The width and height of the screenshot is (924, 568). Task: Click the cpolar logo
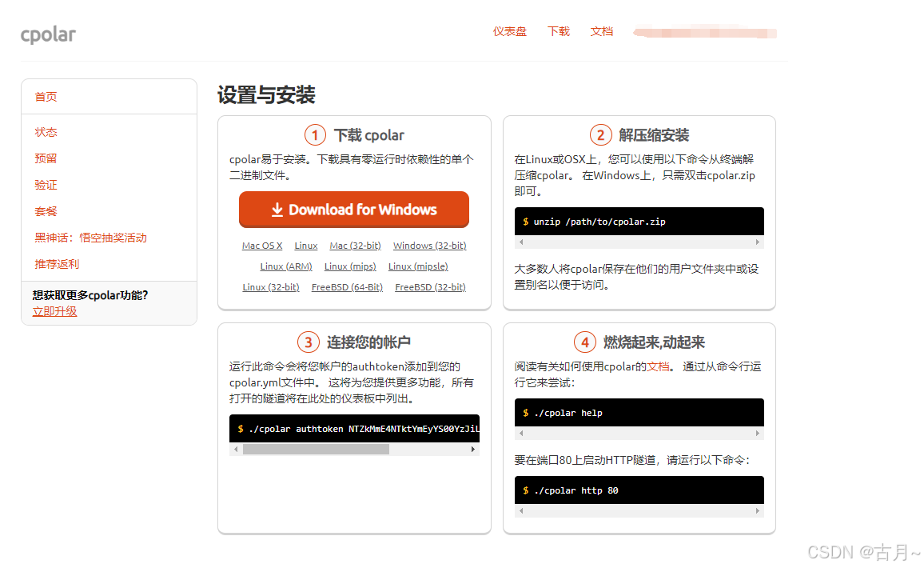[x=48, y=34]
